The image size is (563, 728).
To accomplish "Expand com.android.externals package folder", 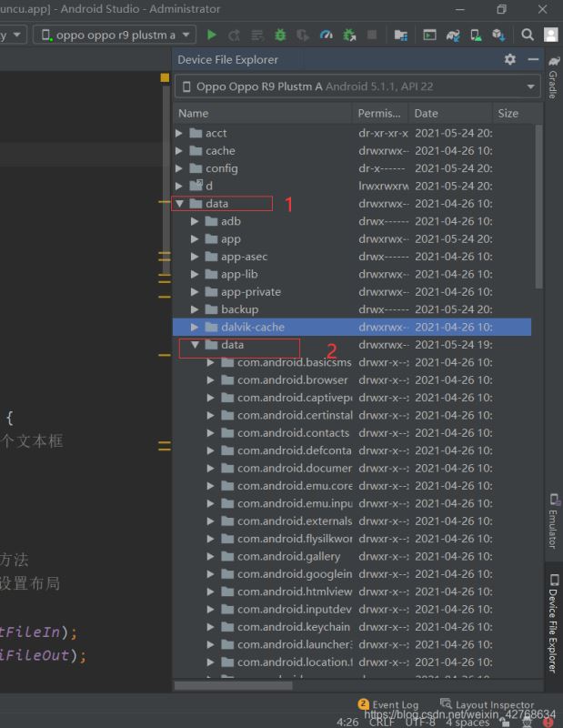I will coord(210,521).
